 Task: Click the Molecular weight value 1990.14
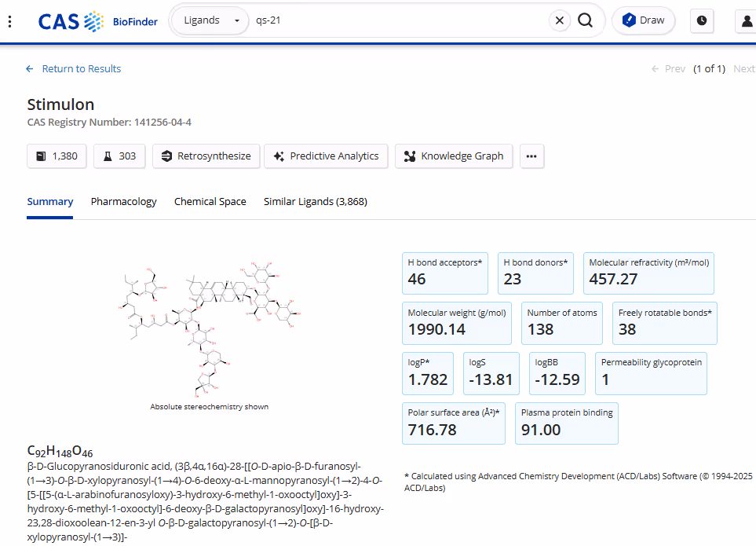436,329
